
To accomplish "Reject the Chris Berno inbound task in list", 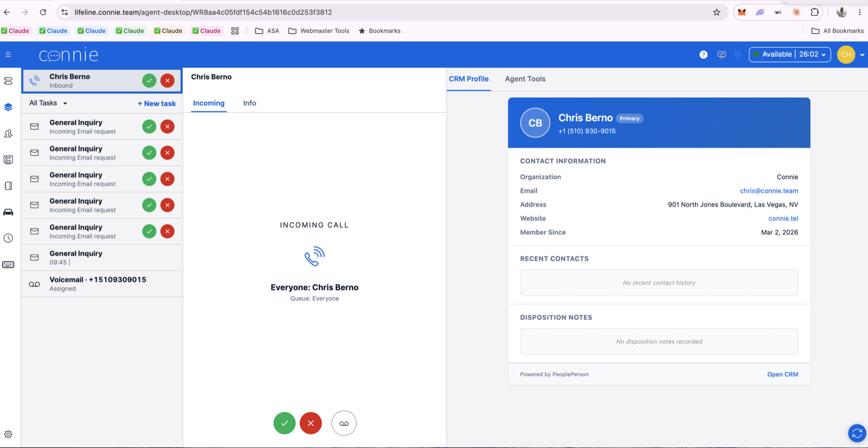I will [168, 81].
